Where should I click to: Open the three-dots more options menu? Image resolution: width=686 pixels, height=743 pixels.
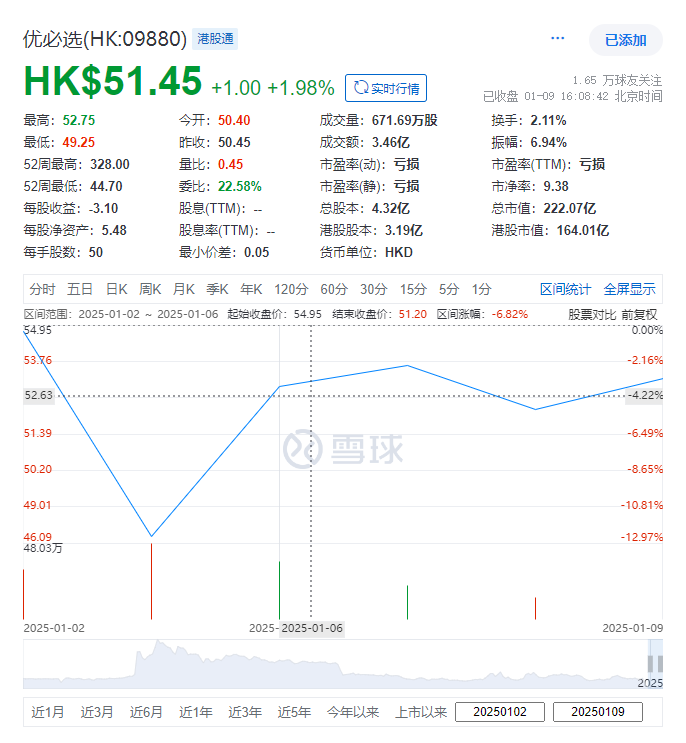point(558,38)
